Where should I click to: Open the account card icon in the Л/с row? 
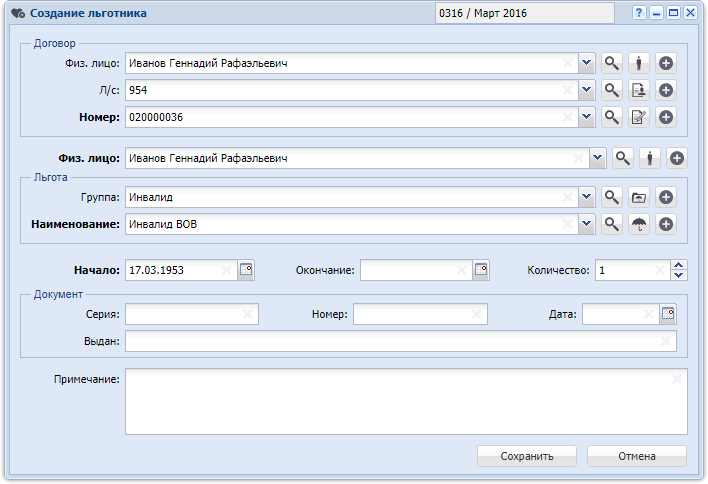point(638,90)
